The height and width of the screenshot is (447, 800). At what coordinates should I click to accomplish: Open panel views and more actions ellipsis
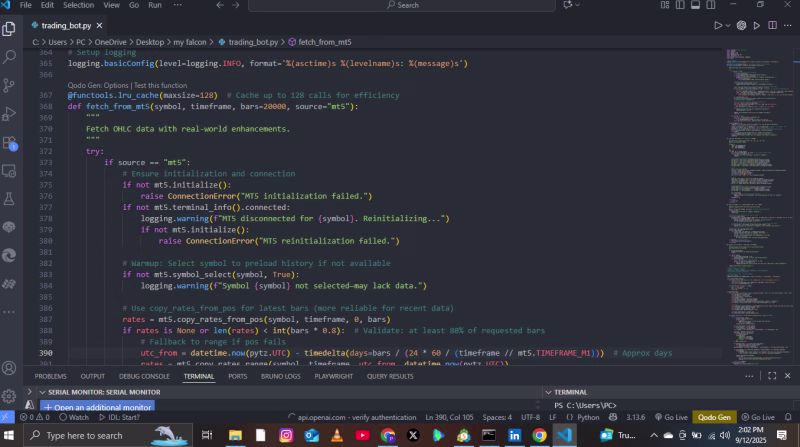749,376
